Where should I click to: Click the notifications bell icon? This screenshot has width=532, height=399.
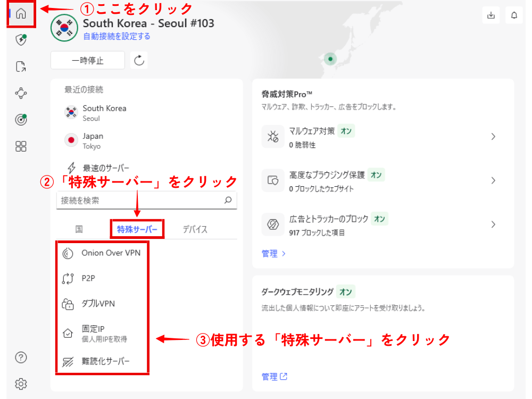(x=514, y=15)
